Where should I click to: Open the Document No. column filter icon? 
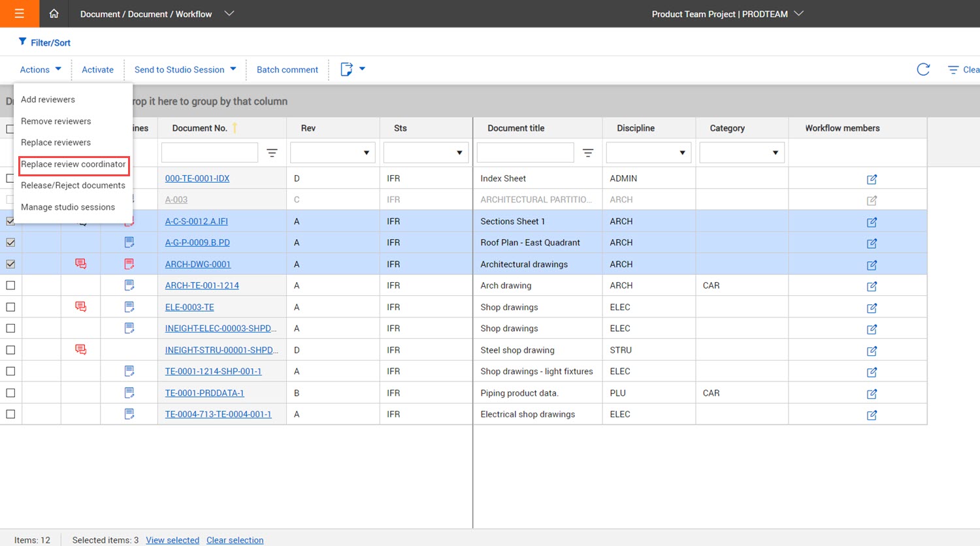click(272, 153)
